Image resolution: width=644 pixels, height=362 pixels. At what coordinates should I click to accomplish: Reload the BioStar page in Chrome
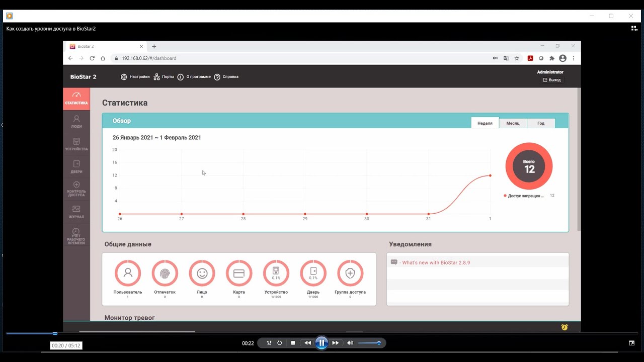92,58
